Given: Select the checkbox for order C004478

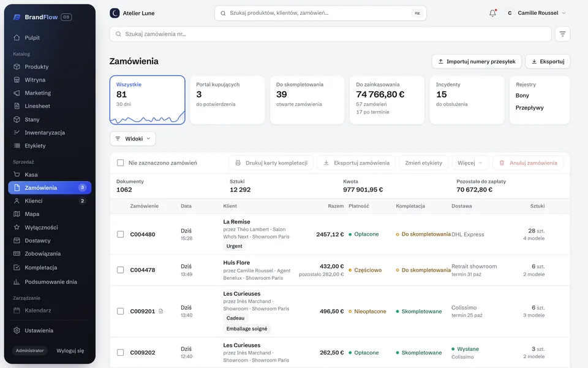Looking at the screenshot, I should [121, 270].
